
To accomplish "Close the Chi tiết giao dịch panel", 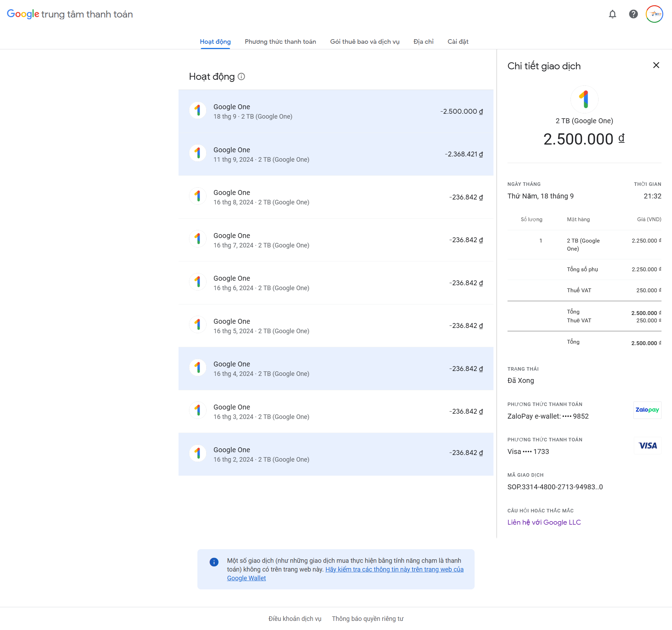I will (656, 65).
